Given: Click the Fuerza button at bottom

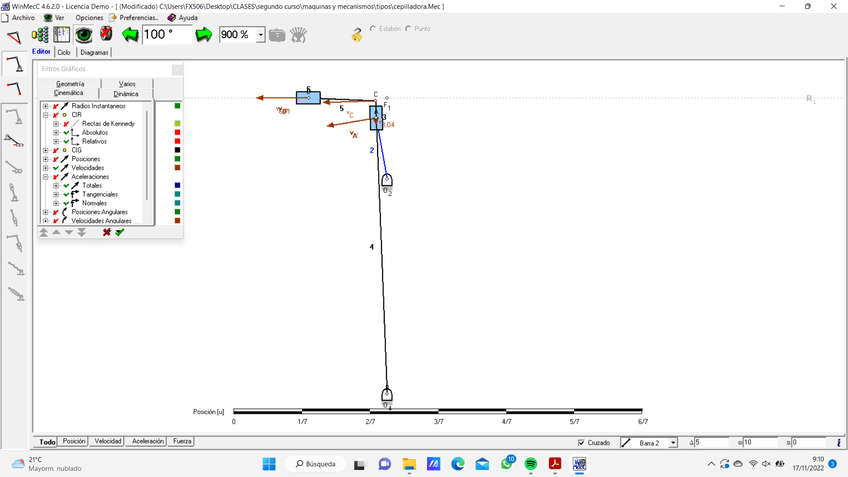Looking at the screenshot, I should coord(182,441).
